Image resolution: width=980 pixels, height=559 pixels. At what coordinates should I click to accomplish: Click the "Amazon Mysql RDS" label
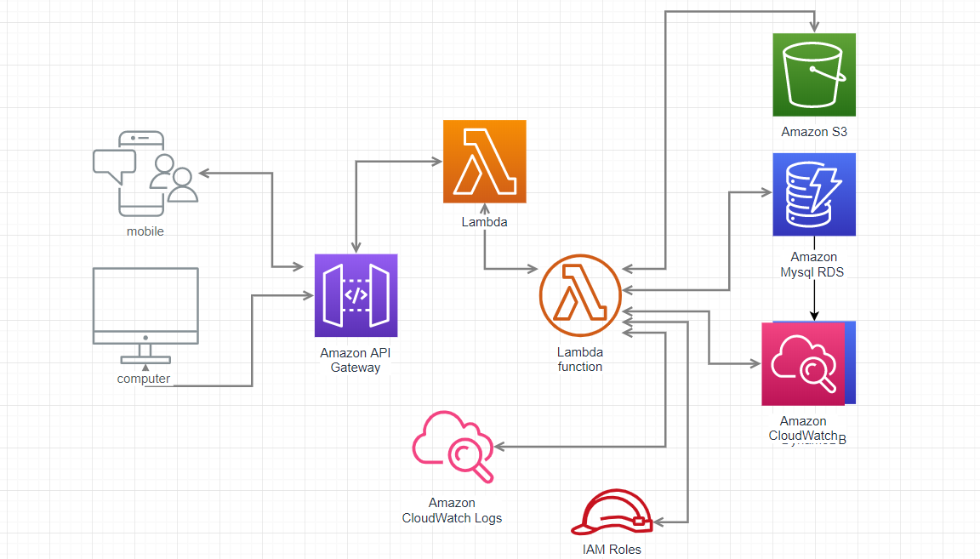(812, 265)
